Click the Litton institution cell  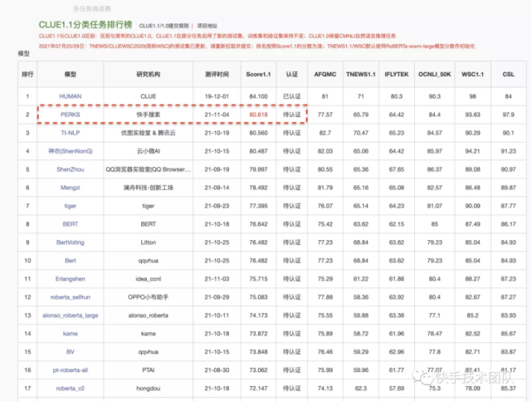(149, 242)
